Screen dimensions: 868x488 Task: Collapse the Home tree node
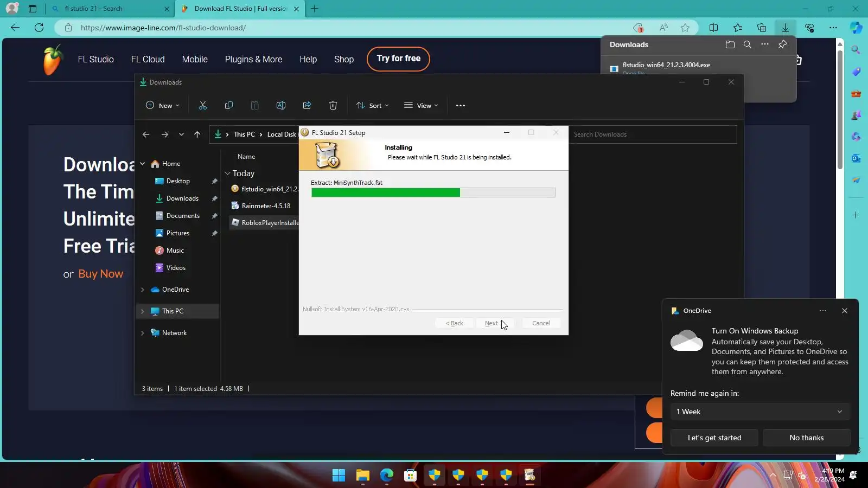[143, 164]
